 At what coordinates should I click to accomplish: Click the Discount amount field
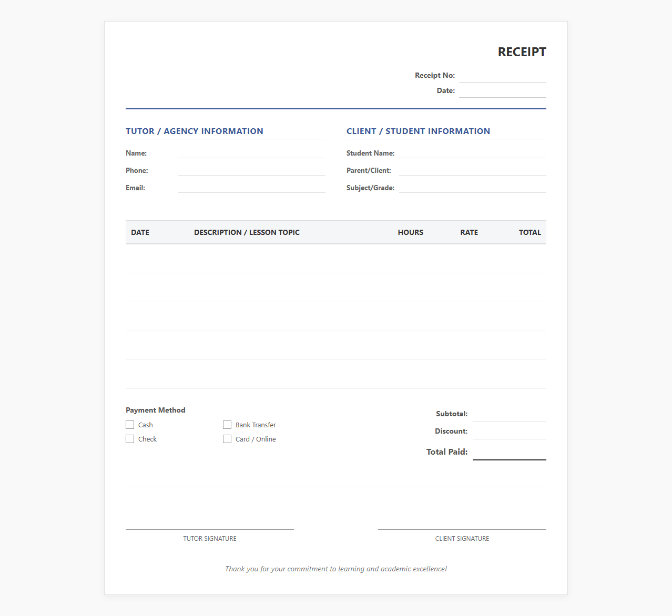point(510,432)
